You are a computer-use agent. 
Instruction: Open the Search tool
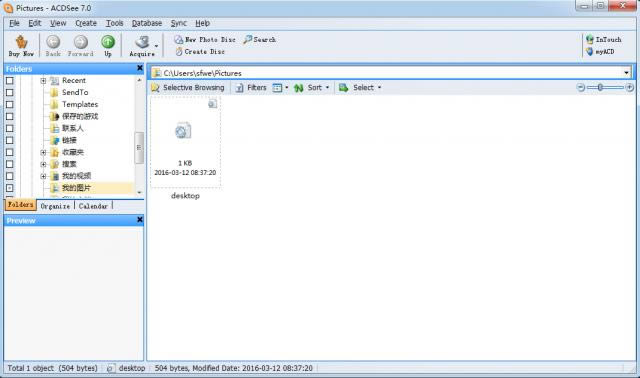pyautogui.click(x=260, y=40)
